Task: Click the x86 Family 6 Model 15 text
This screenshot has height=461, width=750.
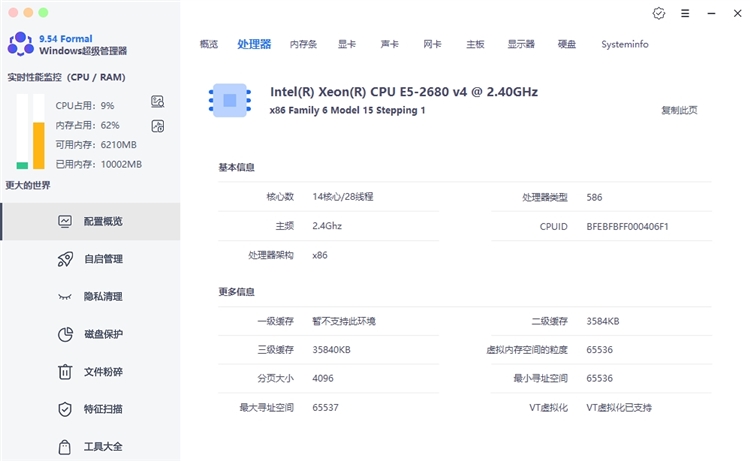Action: 347,110
